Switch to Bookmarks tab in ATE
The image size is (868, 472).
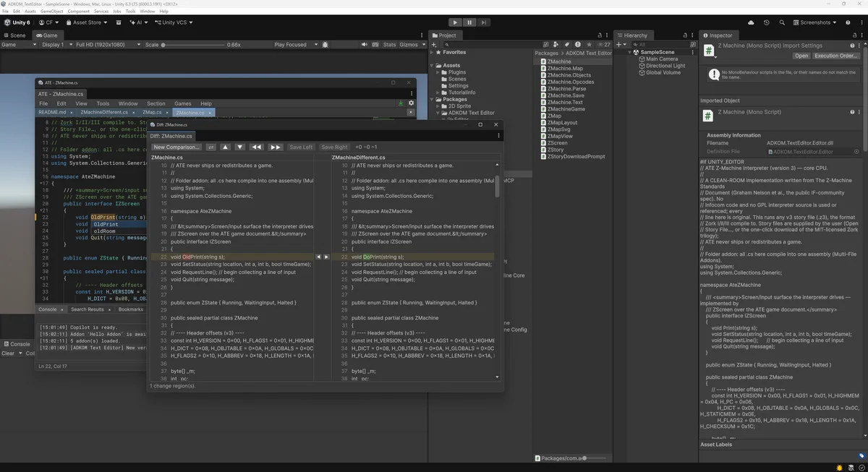131,309
